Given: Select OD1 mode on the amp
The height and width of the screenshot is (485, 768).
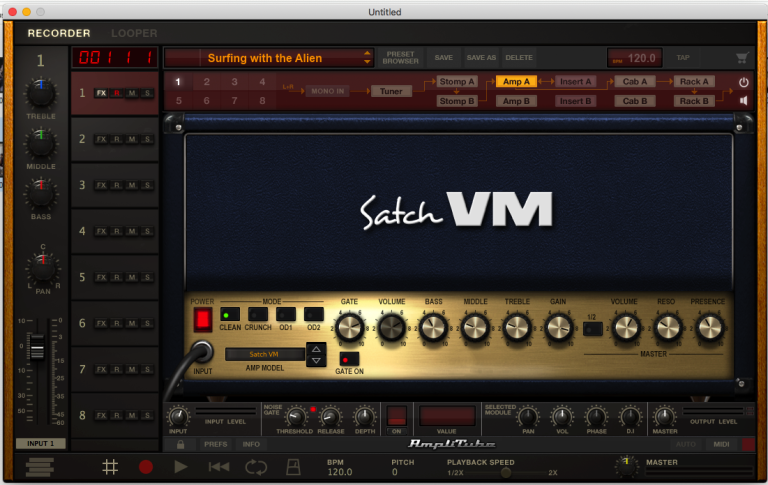Looking at the screenshot, I should pyautogui.click(x=286, y=315).
